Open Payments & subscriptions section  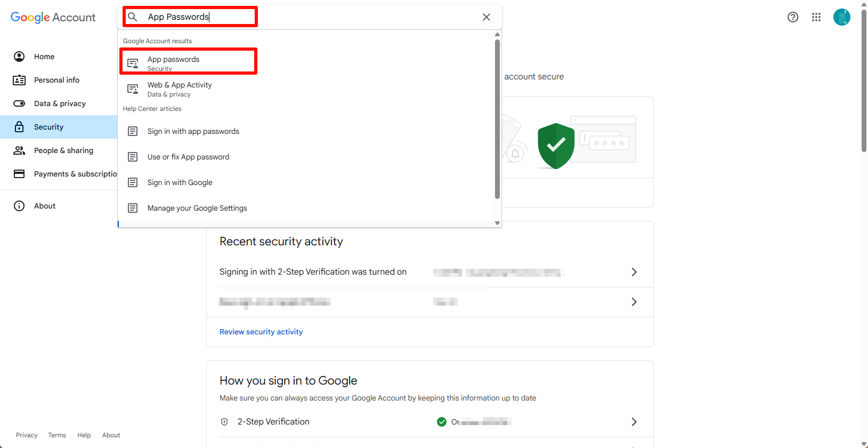(75, 174)
